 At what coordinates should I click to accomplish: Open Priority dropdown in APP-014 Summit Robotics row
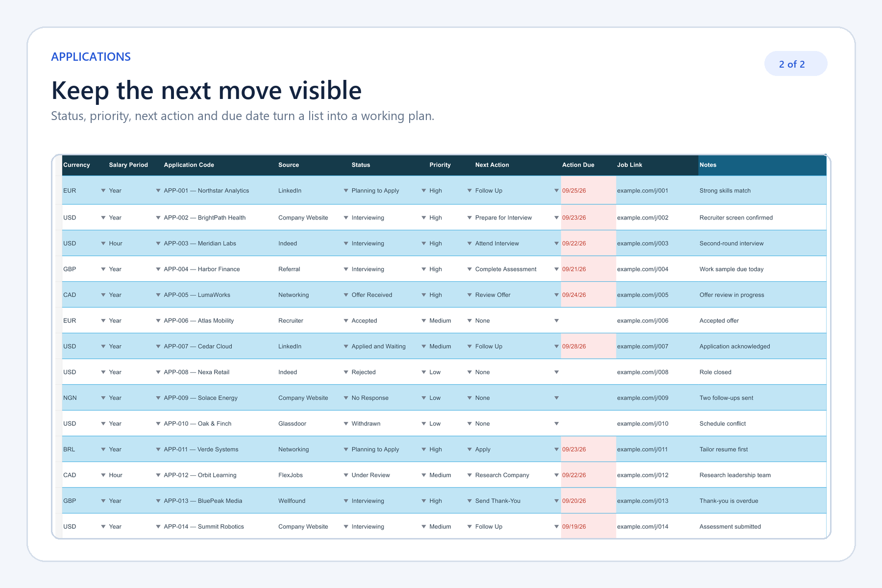pyautogui.click(x=469, y=527)
